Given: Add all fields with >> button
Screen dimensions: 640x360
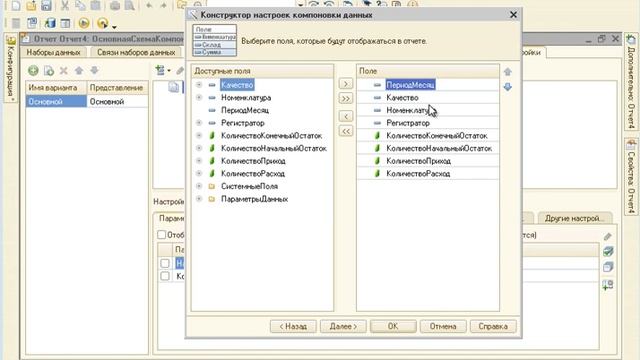Looking at the screenshot, I should 346,98.
